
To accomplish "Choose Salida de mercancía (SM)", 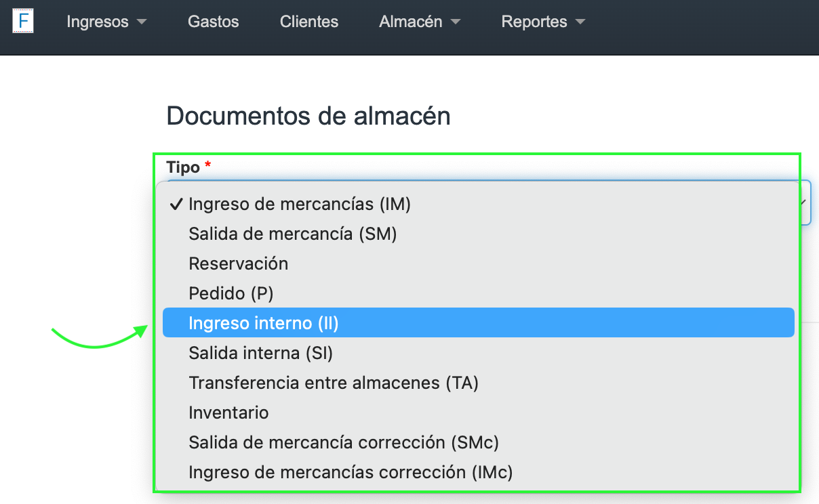I will pyautogui.click(x=293, y=234).
